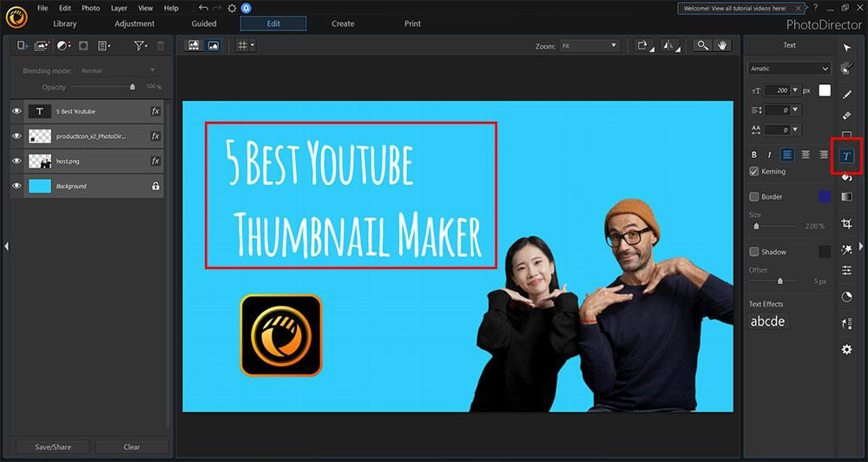
Task: Open the Photo menu
Action: [90, 9]
